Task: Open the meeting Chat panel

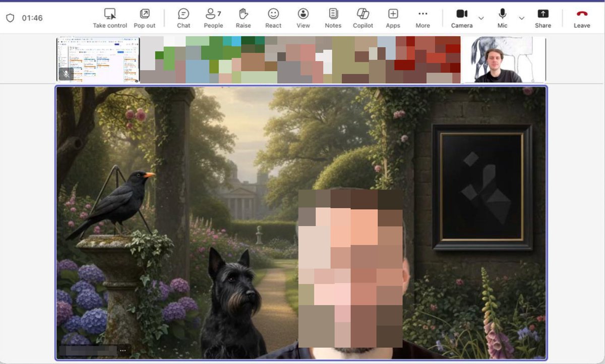Action: click(x=184, y=18)
